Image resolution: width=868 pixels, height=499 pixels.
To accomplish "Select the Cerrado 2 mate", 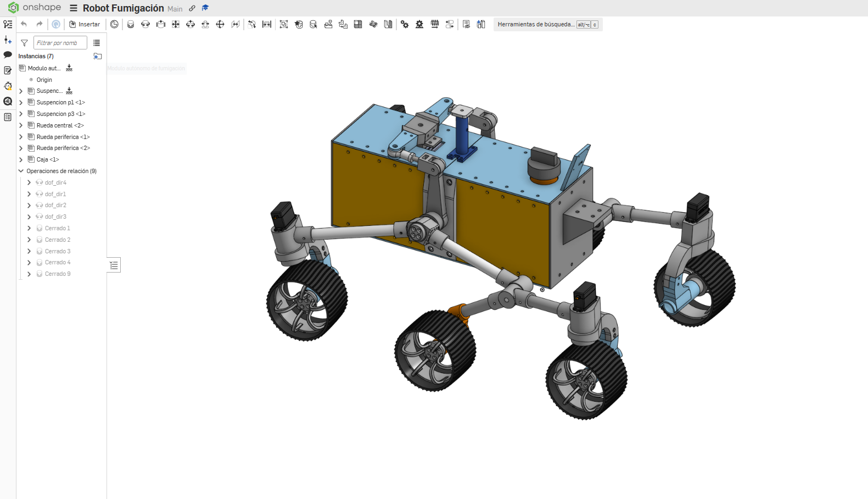I will click(x=58, y=240).
